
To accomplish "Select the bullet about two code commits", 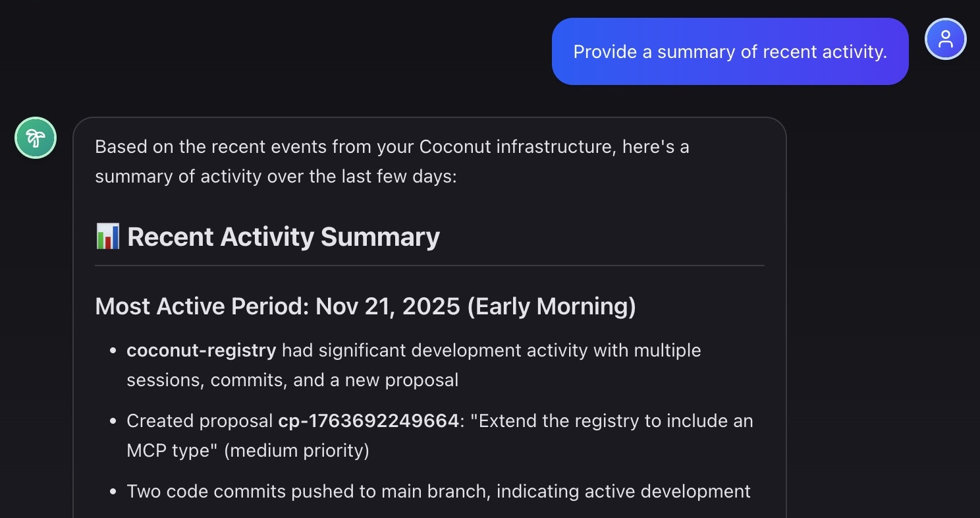I will [x=438, y=491].
